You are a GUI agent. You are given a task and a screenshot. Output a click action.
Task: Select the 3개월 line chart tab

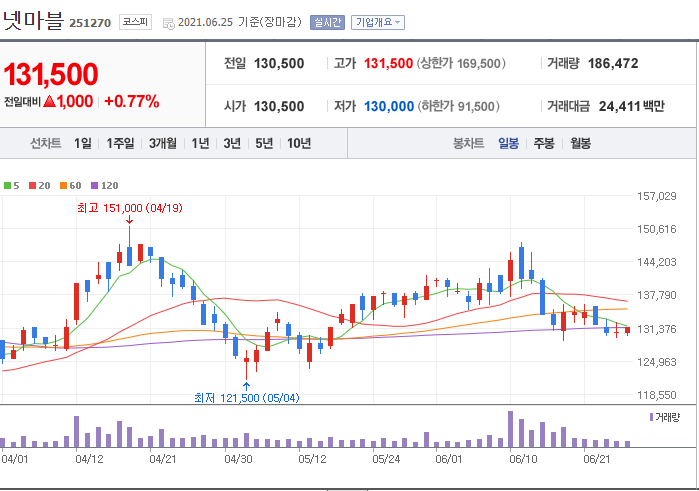163,143
